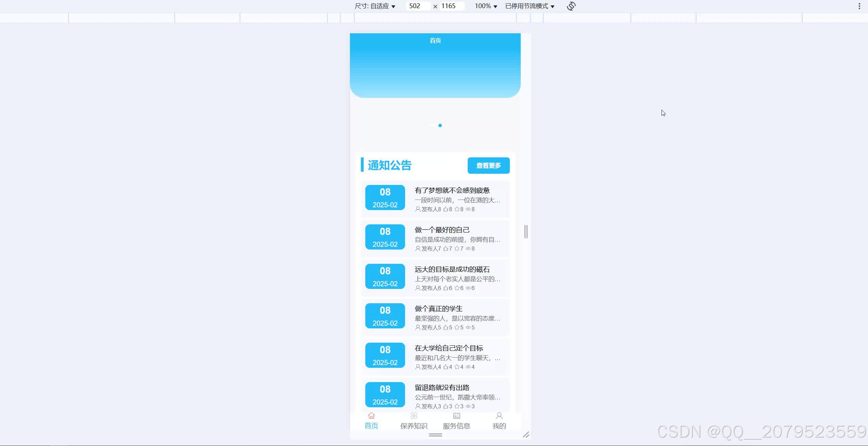Click the eye views icon in 发布人5 row

[468, 327]
